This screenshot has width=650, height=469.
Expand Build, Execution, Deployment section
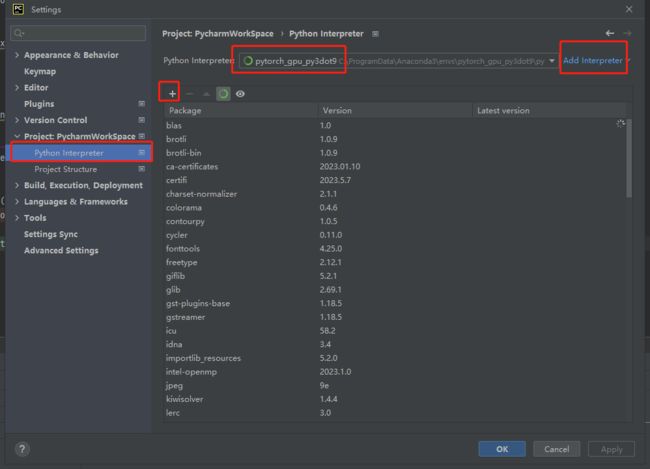17,185
